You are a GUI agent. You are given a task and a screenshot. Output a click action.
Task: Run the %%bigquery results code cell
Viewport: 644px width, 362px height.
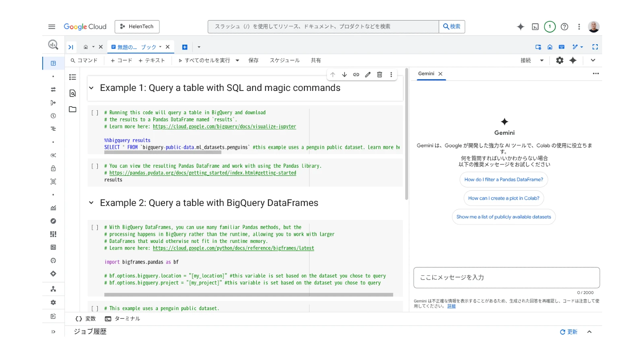(x=95, y=113)
